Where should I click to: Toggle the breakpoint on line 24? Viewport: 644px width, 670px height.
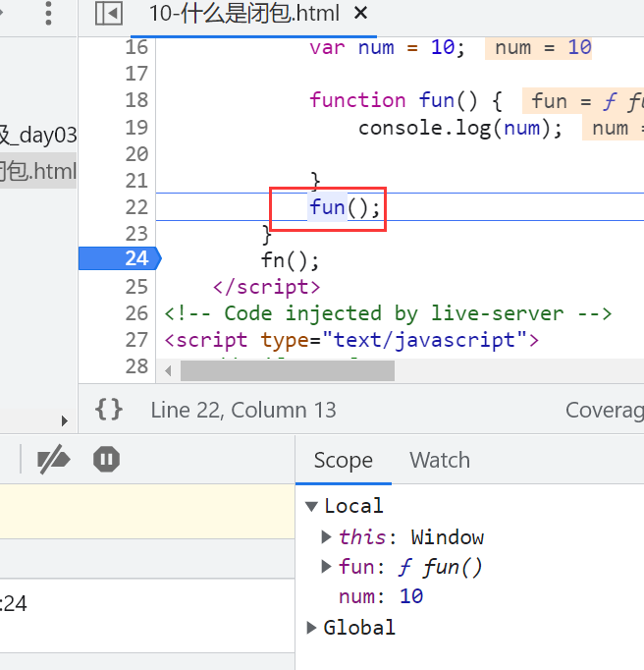(x=135, y=259)
